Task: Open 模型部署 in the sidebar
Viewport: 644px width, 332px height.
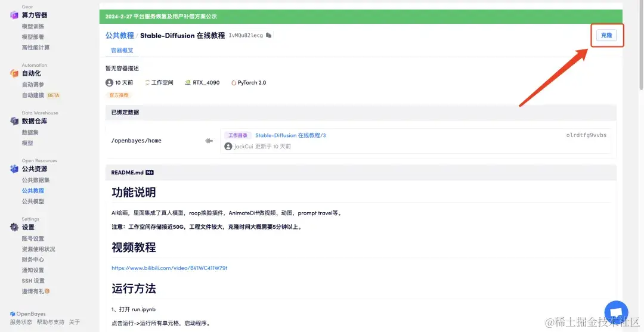Action: (x=33, y=37)
